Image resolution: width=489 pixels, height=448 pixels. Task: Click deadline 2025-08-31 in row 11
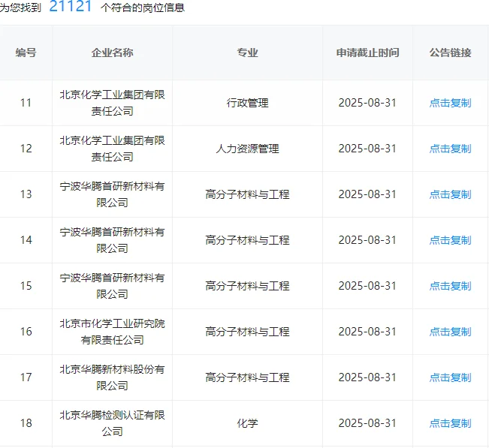(367, 103)
